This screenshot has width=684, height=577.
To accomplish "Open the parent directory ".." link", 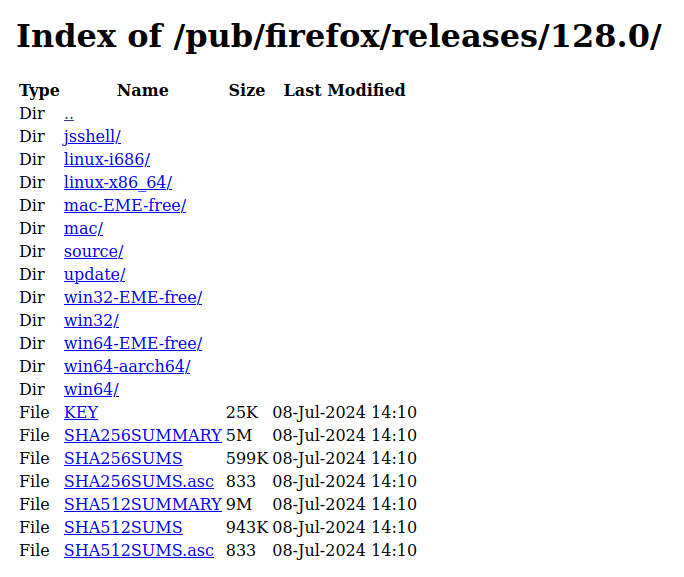I will 68,114.
